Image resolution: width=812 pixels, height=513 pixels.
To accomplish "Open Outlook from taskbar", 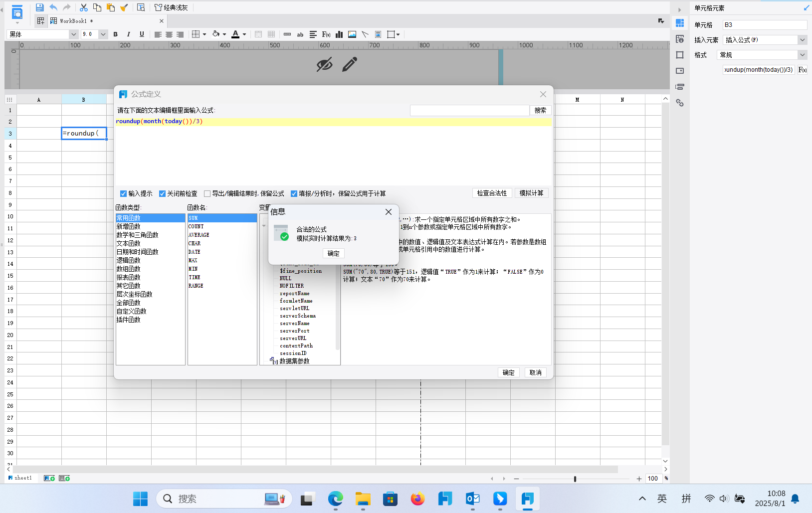I will point(473,499).
